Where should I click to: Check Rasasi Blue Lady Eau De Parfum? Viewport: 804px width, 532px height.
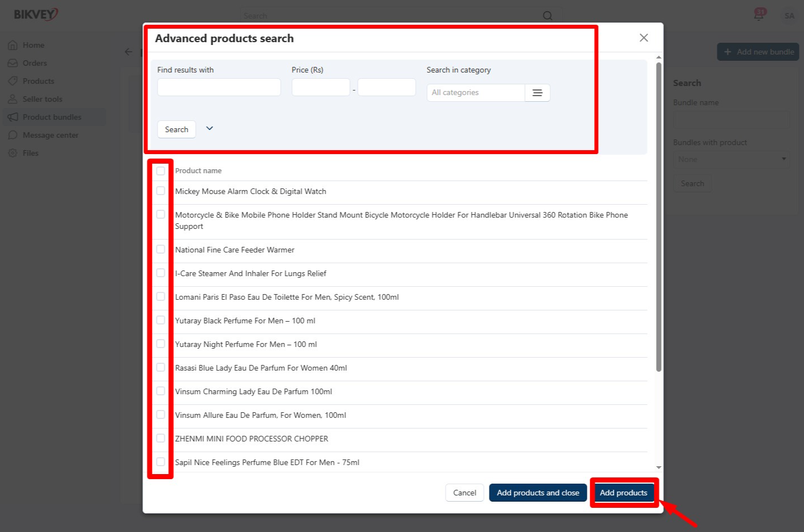(161, 367)
